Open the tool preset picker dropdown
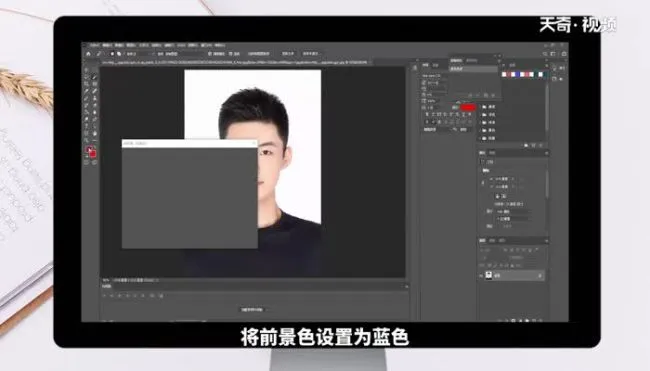650x371 pixels. [99, 54]
